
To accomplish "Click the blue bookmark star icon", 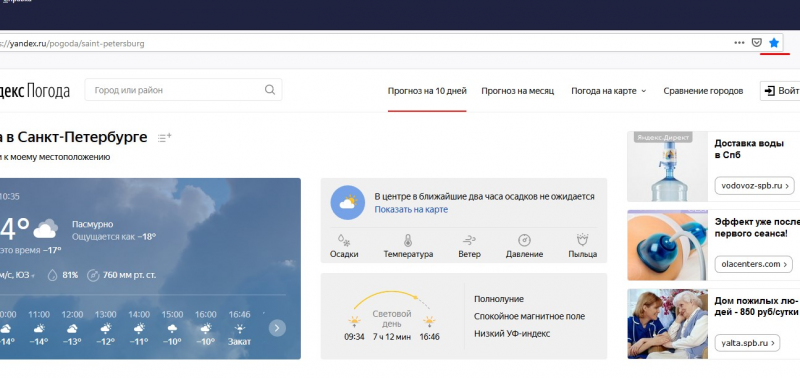I will tap(774, 43).
